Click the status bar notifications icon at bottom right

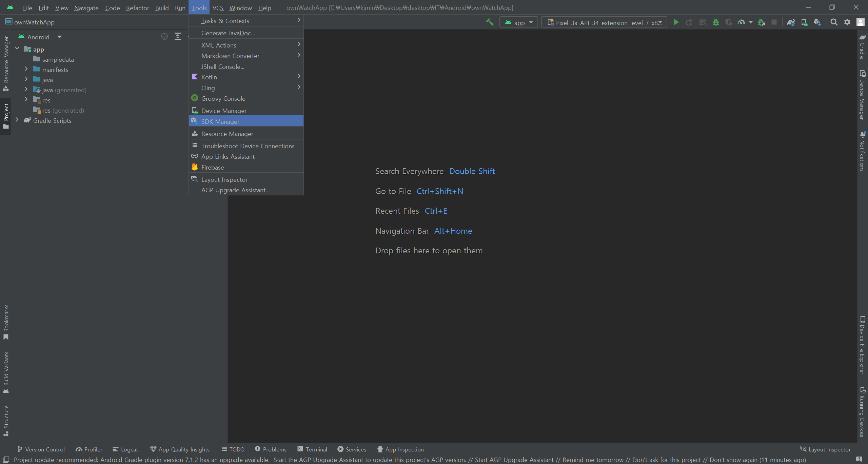point(859,459)
